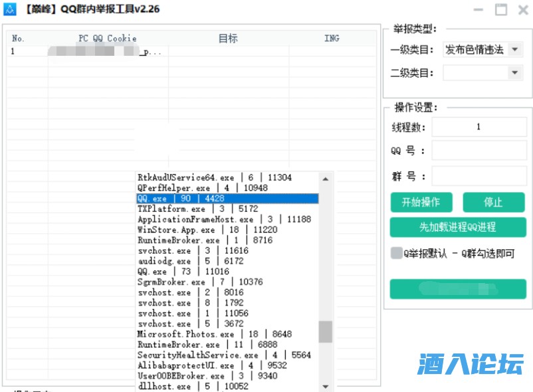Toggle the Q举报默认 - Q群勾选即可 checkbox
Image resolution: width=533 pixels, height=392 pixels.
pos(396,253)
